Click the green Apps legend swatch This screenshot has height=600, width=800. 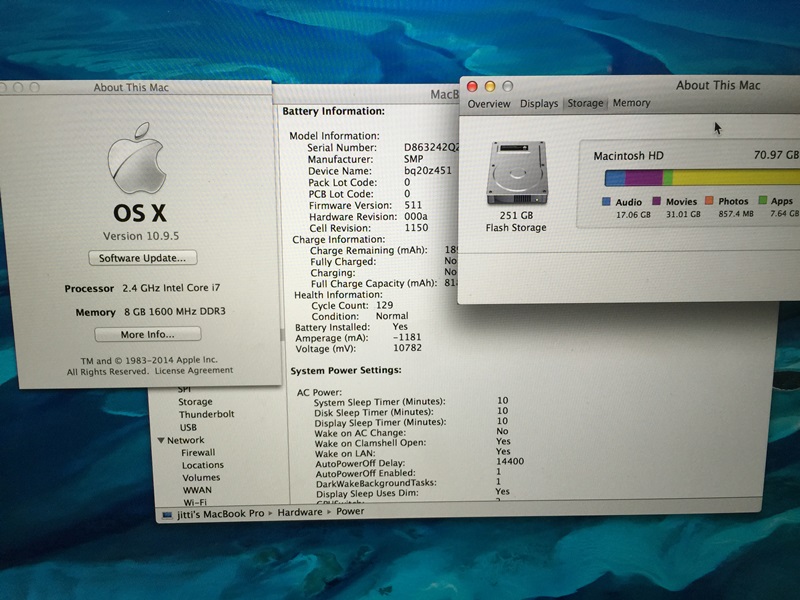[763, 200]
